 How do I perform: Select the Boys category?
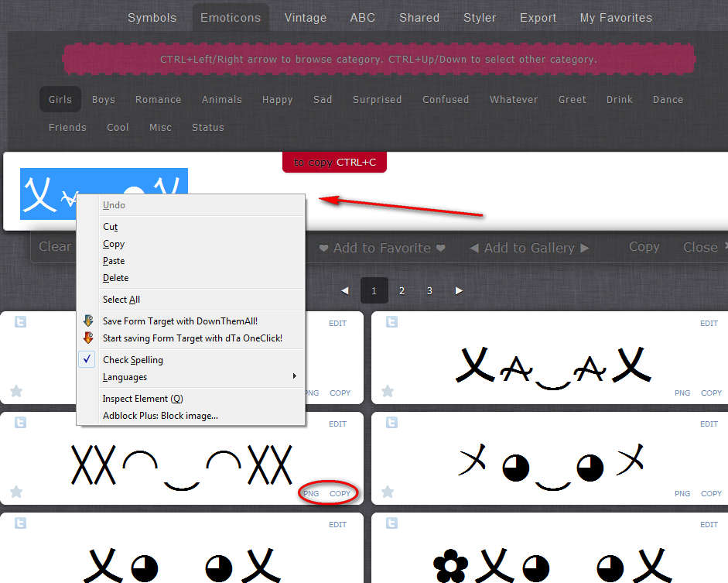pos(104,99)
